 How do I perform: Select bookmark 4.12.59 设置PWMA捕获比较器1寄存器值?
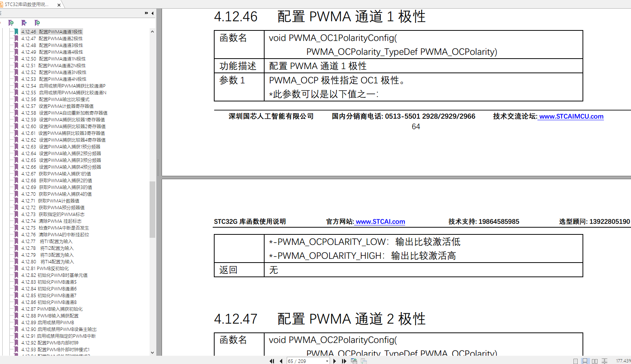pos(63,120)
